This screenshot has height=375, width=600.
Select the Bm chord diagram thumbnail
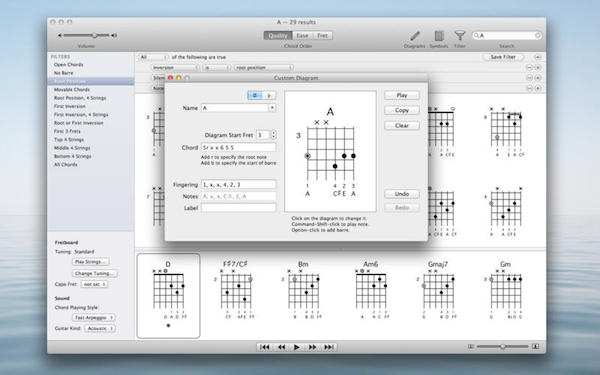pos(303,290)
